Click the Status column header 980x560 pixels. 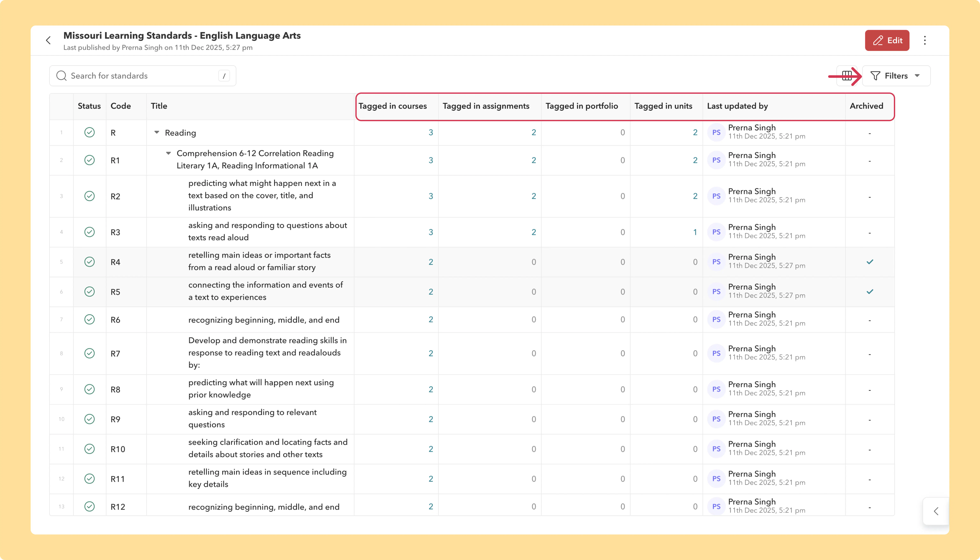pyautogui.click(x=89, y=106)
